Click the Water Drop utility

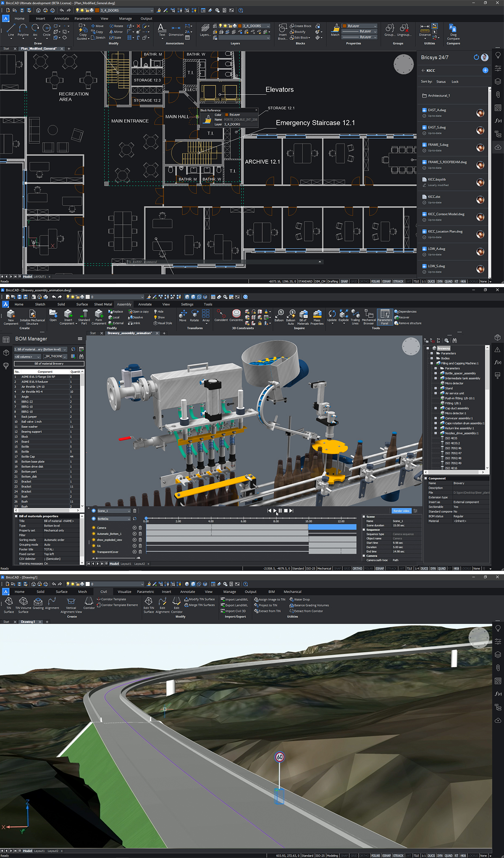[302, 599]
